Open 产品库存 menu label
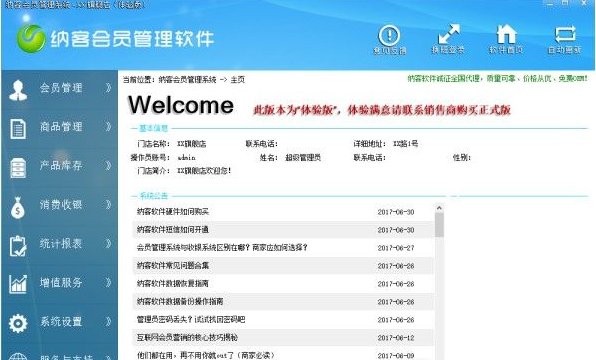 tap(61, 165)
